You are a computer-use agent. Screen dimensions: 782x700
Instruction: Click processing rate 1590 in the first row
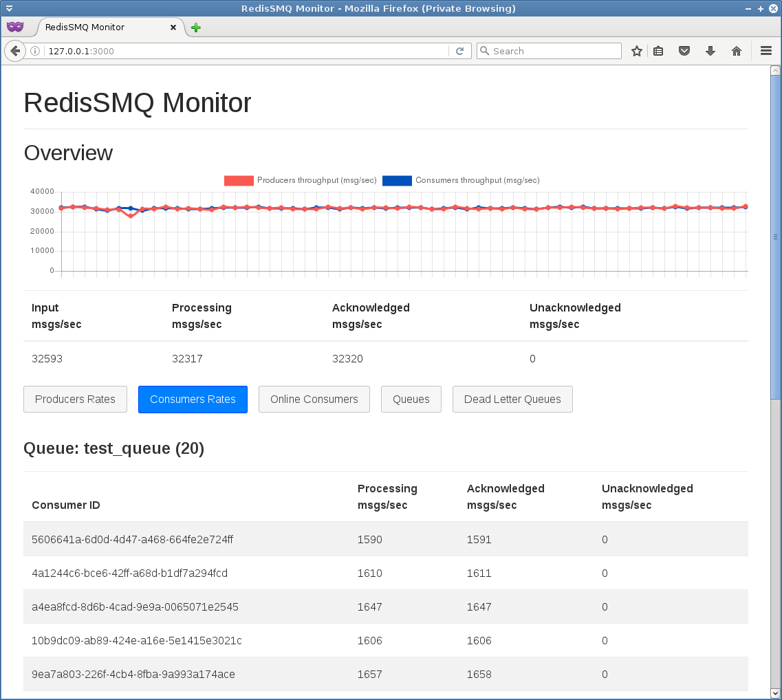369,540
